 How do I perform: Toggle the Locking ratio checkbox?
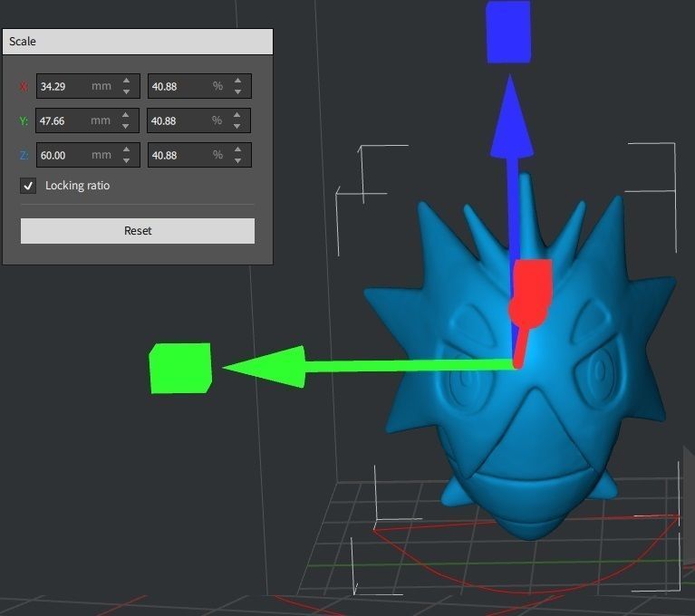pyautogui.click(x=28, y=186)
